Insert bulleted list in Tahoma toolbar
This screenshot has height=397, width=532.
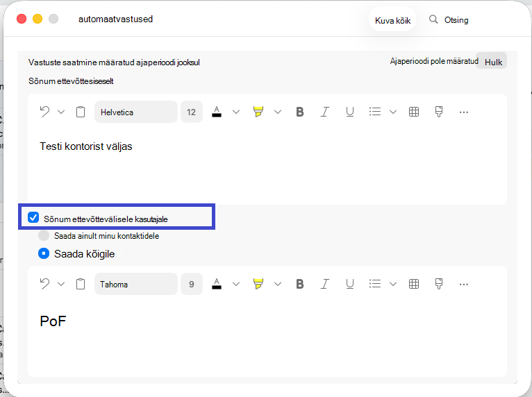click(x=375, y=284)
